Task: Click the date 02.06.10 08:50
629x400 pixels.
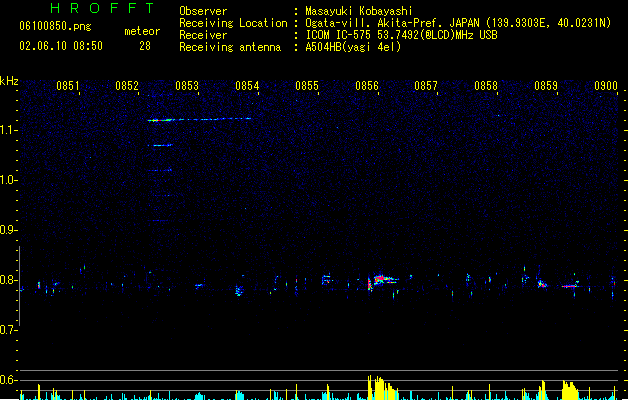Action: pos(61,46)
